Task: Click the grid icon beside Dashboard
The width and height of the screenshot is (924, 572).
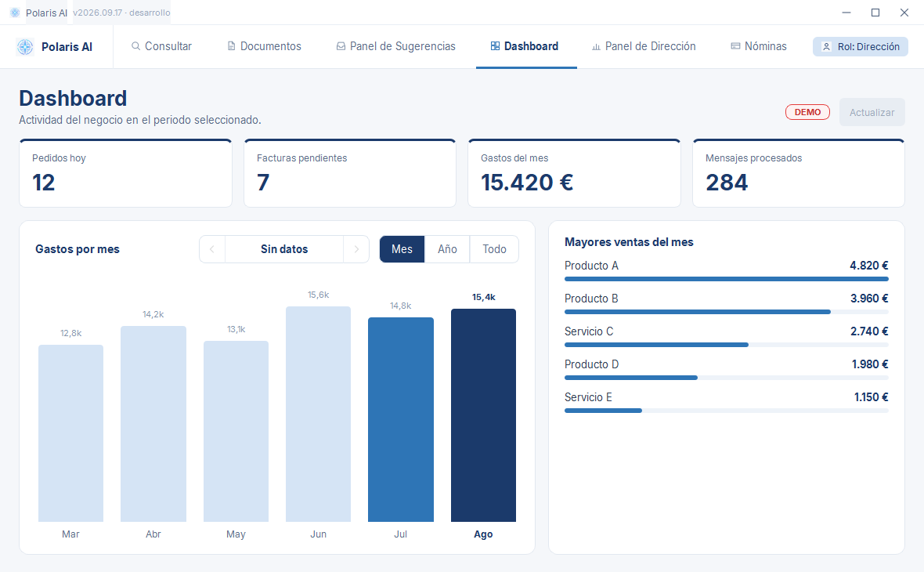Action: 495,46
